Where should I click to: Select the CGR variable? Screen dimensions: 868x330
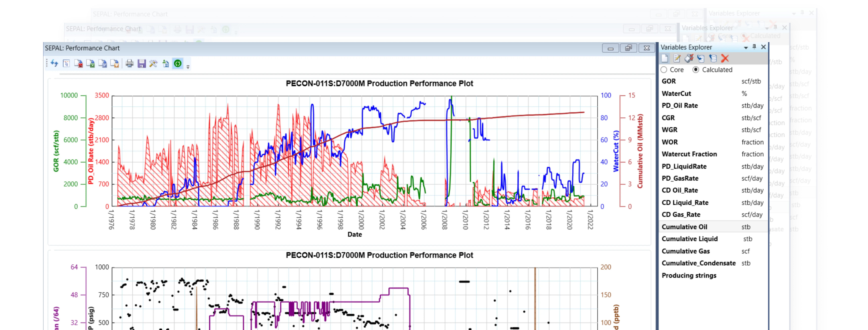[x=713, y=118]
